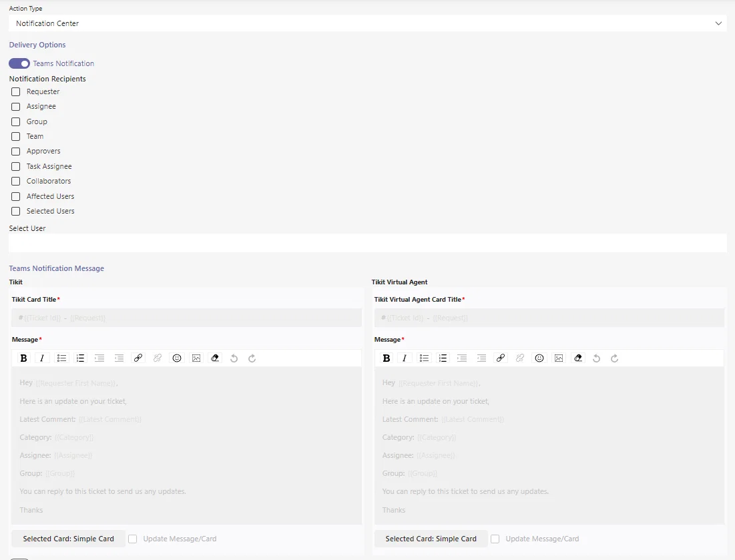Turn off the Teams Notification switch
This screenshot has width=735, height=560.
point(19,63)
